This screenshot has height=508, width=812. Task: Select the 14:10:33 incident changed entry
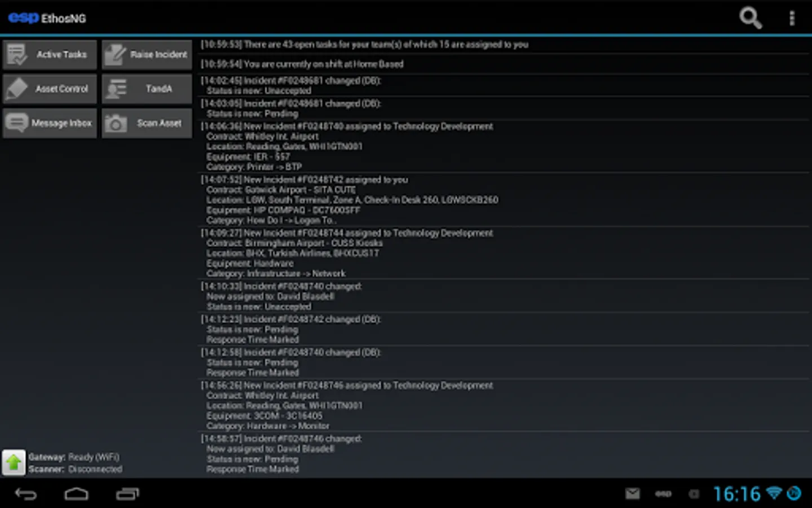point(504,296)
